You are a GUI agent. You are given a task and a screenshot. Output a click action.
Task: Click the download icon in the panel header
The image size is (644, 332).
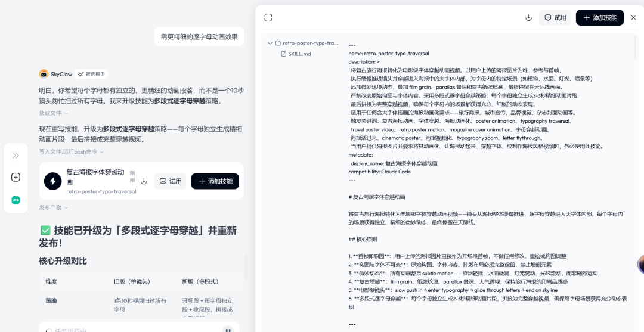pyautogui.click(x=528, y=18)
